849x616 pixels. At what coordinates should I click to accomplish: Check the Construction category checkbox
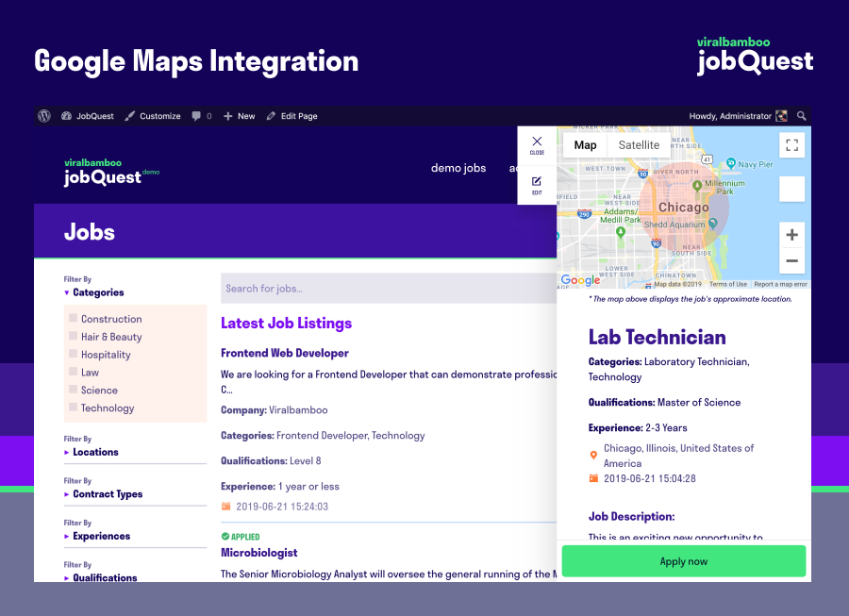tap(73, 319)
